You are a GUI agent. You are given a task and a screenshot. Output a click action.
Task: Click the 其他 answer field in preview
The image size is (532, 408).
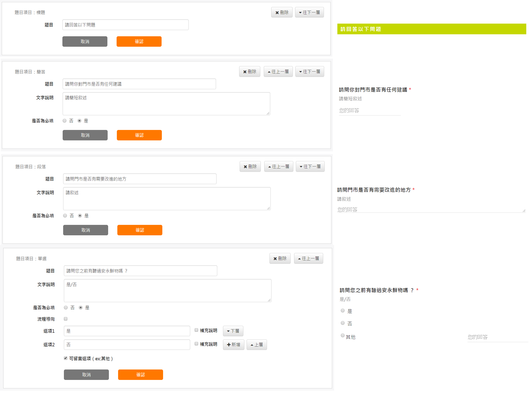tap(497, 337)
